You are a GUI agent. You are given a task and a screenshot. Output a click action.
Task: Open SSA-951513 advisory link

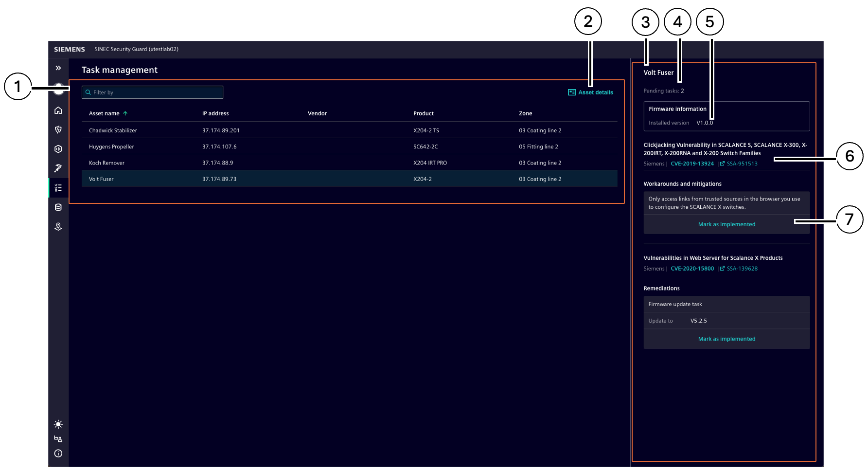pos(742,164)
